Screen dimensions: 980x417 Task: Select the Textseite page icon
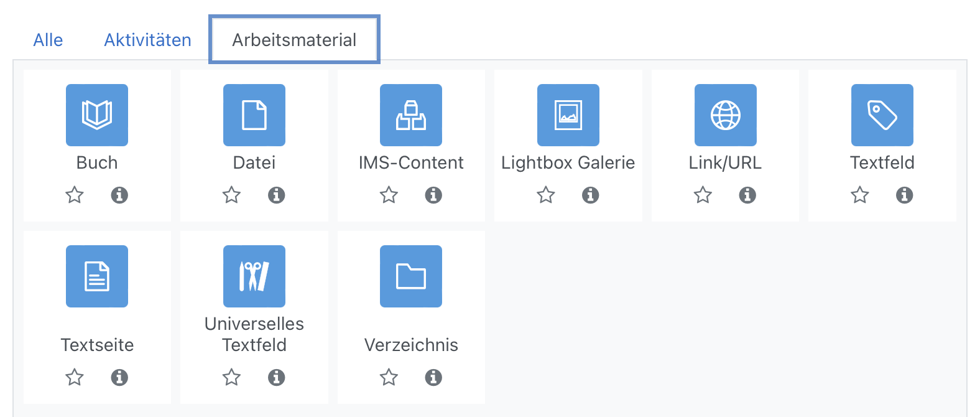pyautogui.click(x=96, y=276)
